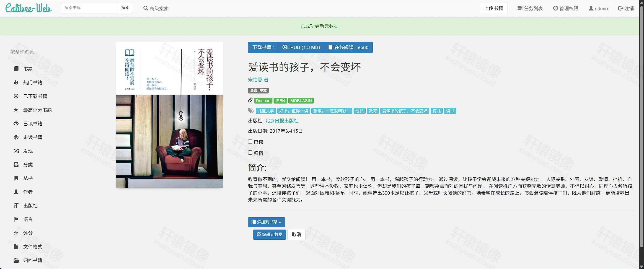Click the inbox icon beside 分类
Image resolution: width=644 pixels, height=269 pixels.
pyautogui.click(x=16, y=165)
